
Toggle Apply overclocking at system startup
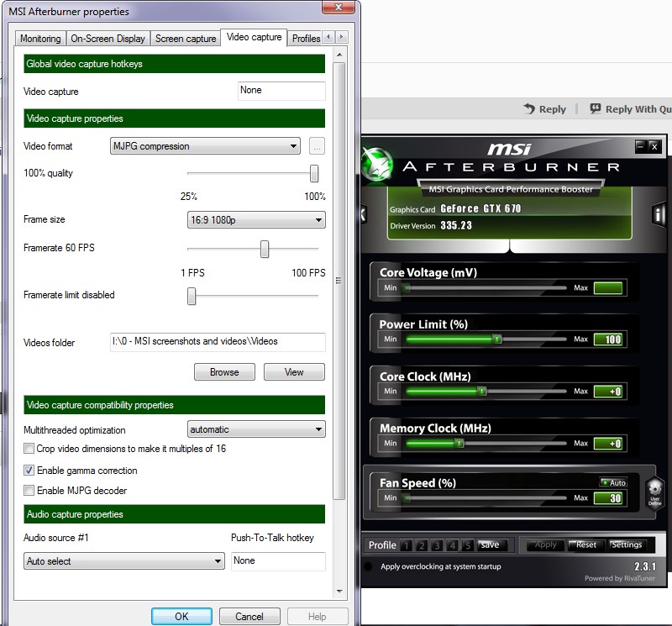pyautogui.click(x=368, y=566)
